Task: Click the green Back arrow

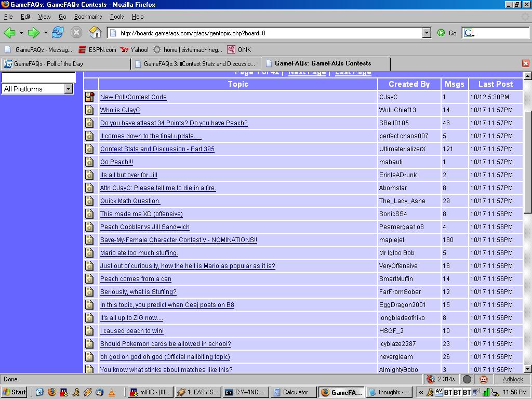Action: (9, 33)
